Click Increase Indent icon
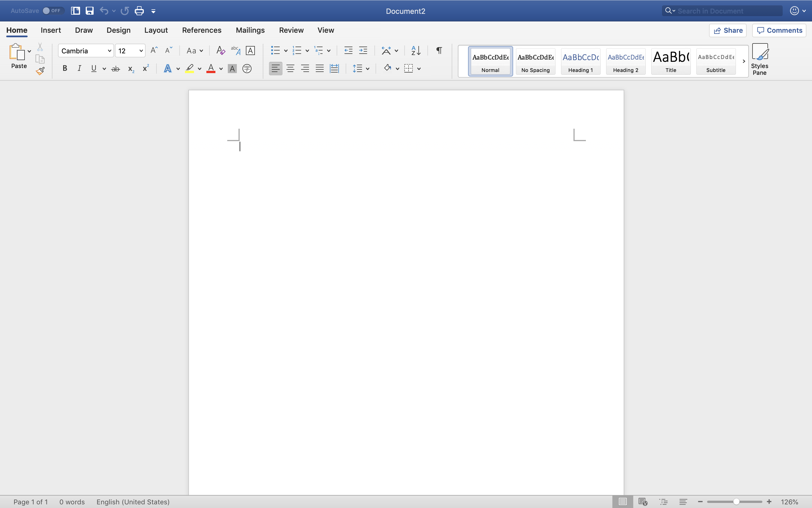This screenshot has width=812, height=508. pyautogui.click(x=363, y=51)
